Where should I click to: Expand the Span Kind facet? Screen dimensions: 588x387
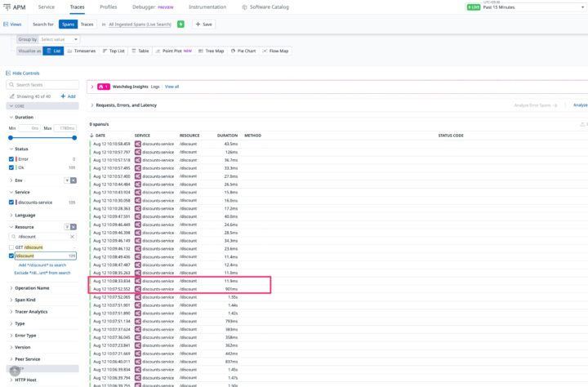tap(22, 300)
